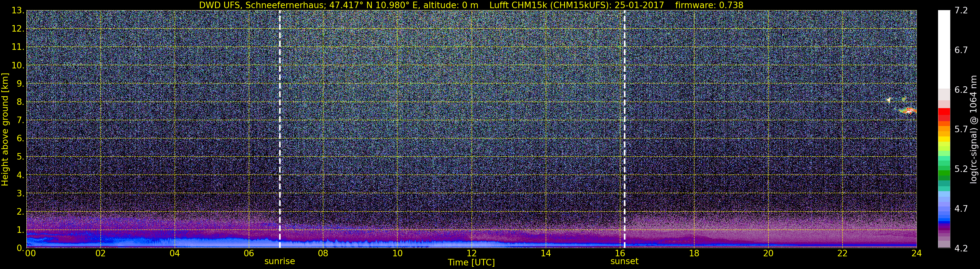Click the '22' time axis tick label
This screenshot has height=269, width=980.
point(842,253)
